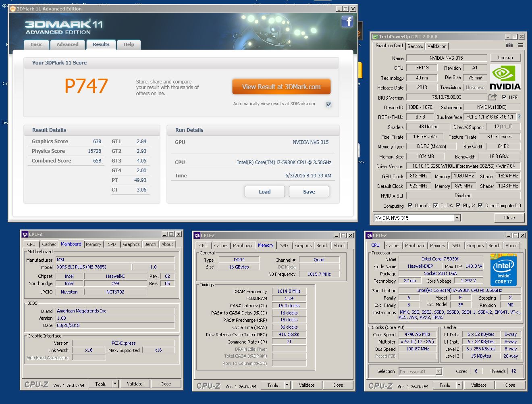532x404 pixels.
Task: Click the CPU name Intel Core i7-5930K in Run Details
Action: point(284,162)
